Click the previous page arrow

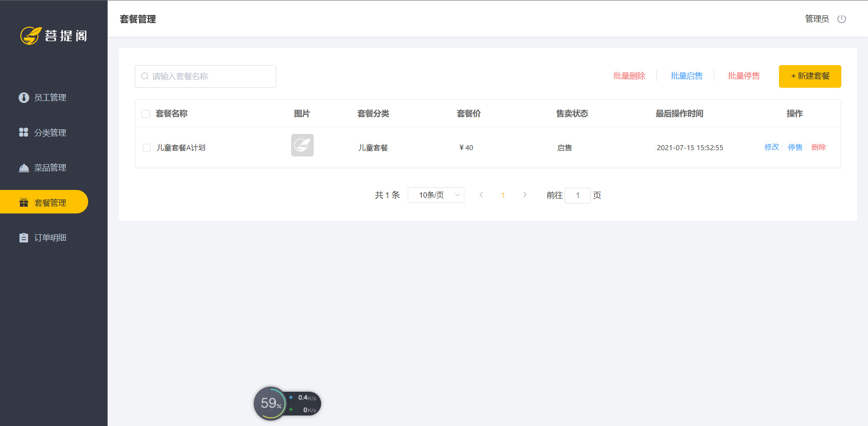(481, 195)
